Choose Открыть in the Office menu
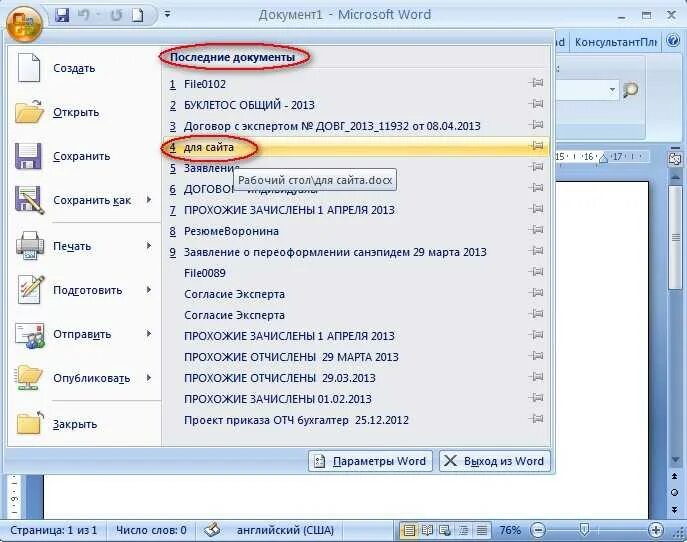 pos(84,112)
